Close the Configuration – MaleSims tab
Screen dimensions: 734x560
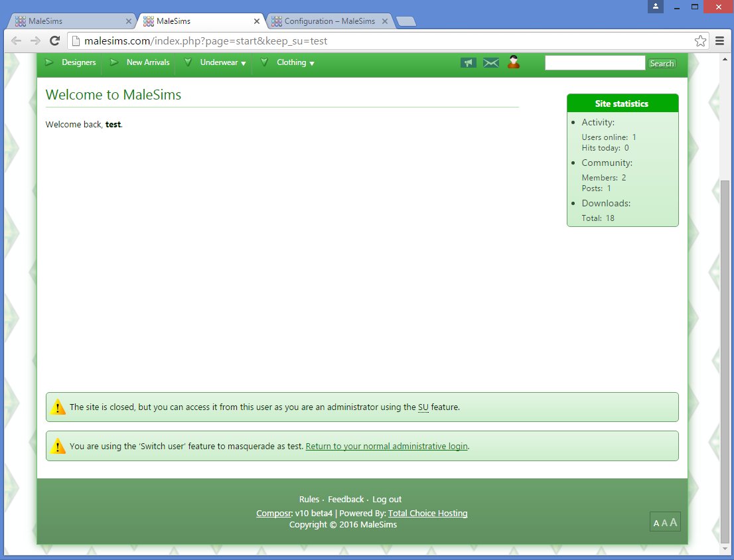[x=385, y=21]
